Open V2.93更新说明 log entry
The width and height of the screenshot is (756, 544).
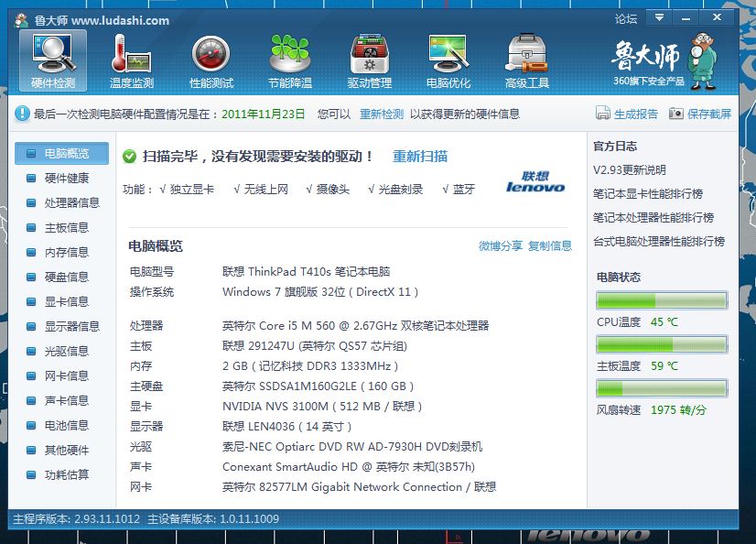[x=629, y=170]
